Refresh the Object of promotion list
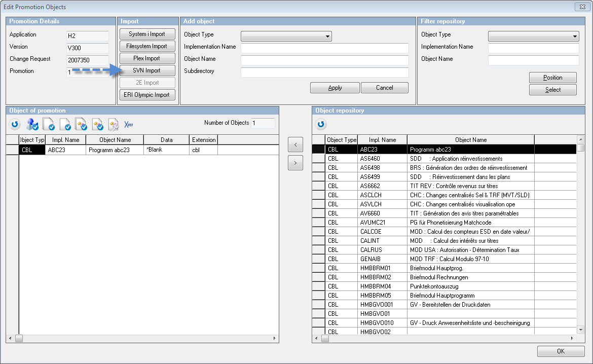Image resolution: width=593 pixels, height=364 pixels. tap(15, 124)
